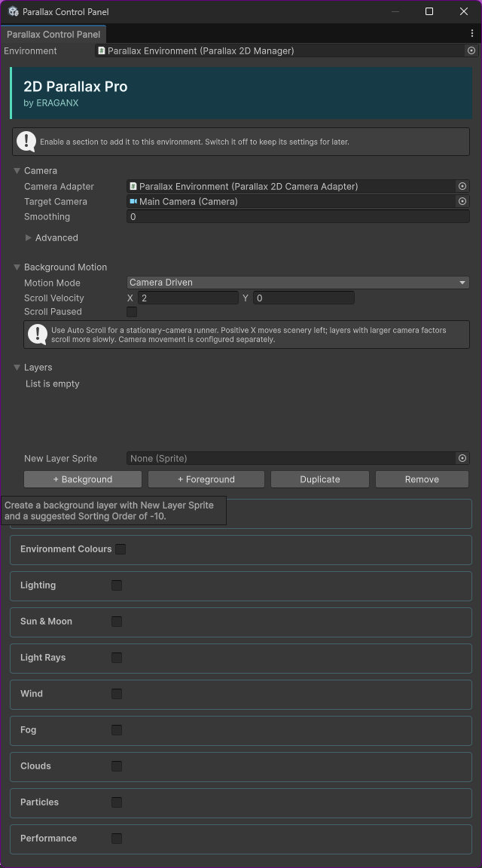482x868 pixels.
Task: Enable the Performance section checkbox
Action: click(117, 839)
